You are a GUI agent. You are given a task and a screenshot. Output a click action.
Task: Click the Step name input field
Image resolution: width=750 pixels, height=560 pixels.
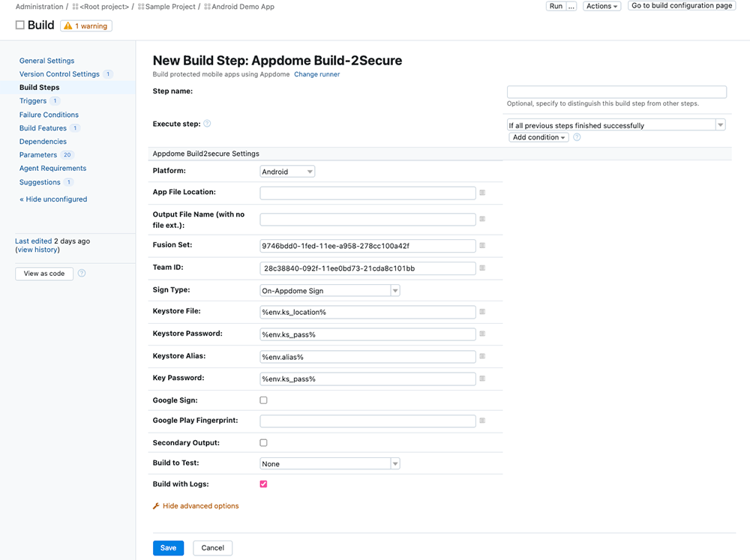click(x=616, y=92)
